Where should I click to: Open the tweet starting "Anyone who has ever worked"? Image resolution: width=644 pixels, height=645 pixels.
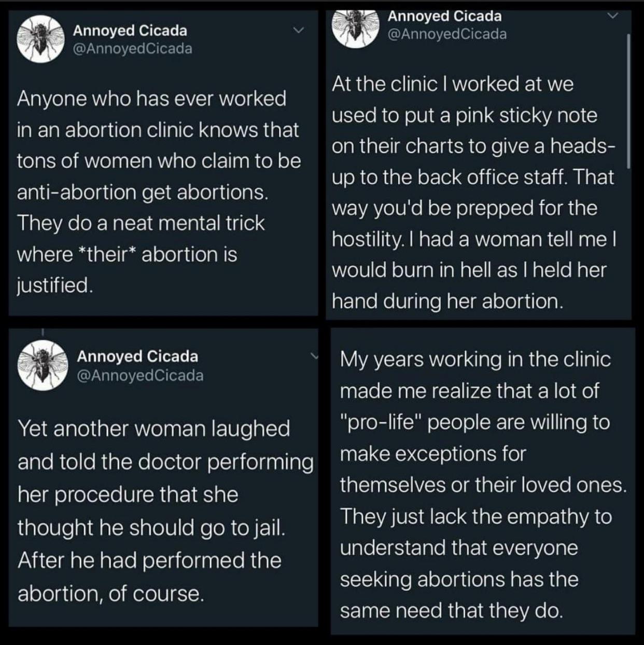pyautogui.click(x=158, y=192)
